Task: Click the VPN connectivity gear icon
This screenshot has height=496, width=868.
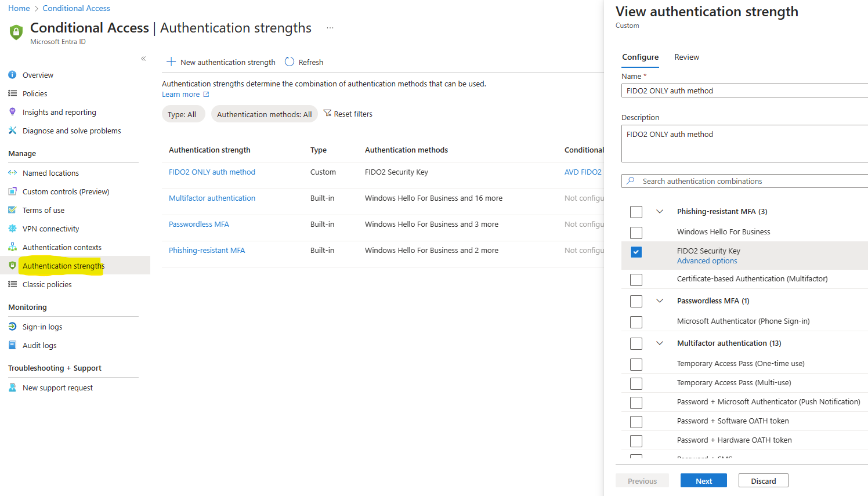Action: pos(12,229)
